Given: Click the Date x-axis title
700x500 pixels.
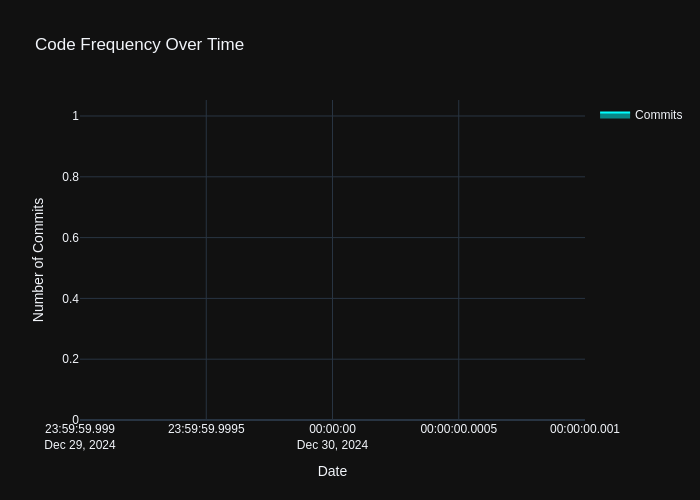Looking at the screenshot, I should pos(332,471).
